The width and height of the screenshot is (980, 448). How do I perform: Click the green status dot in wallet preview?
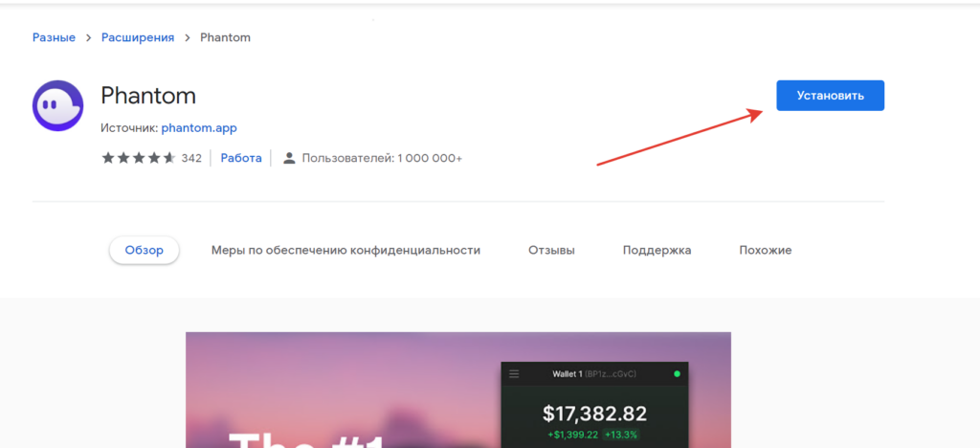click(677, 374)
